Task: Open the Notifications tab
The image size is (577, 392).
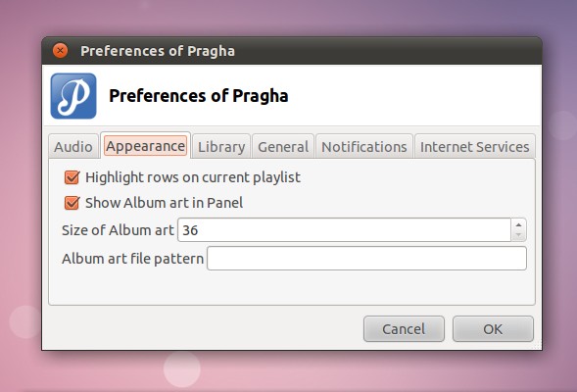Action: [364, 147]
